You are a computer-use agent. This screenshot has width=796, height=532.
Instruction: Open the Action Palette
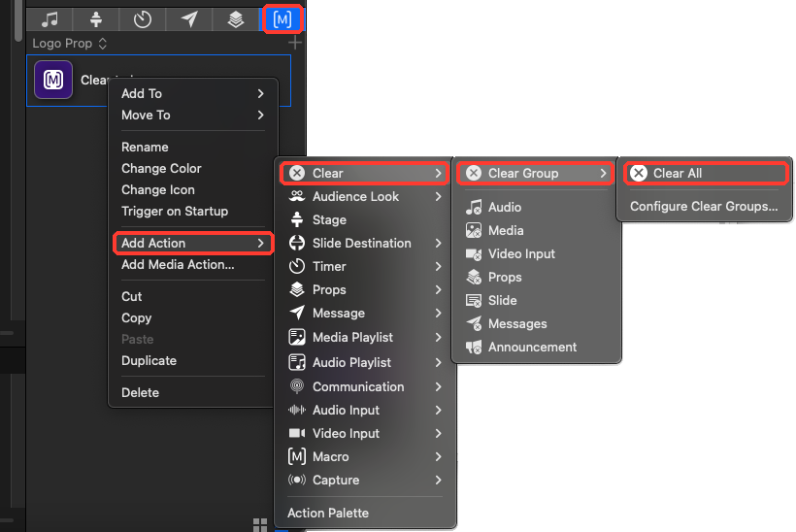point(364,513)
